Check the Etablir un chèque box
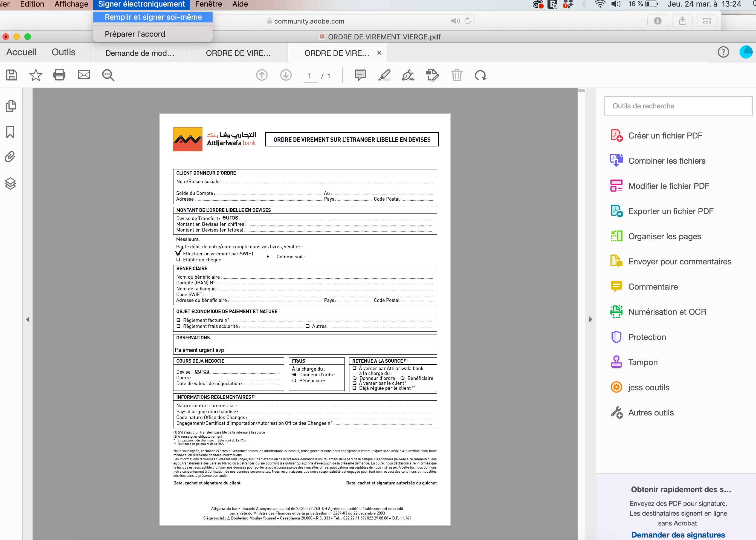Viewport: 756px width, 540px height. (x=178, y=260)
